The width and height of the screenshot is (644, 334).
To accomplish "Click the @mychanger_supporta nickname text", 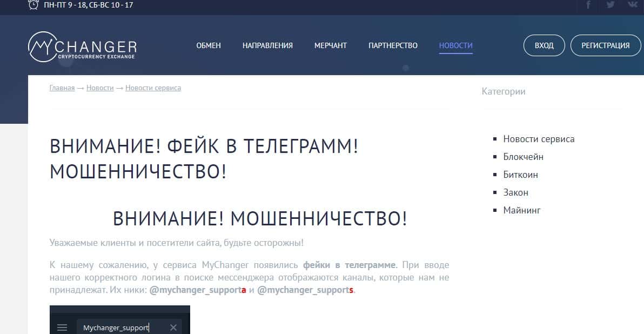I will [198, 290].
